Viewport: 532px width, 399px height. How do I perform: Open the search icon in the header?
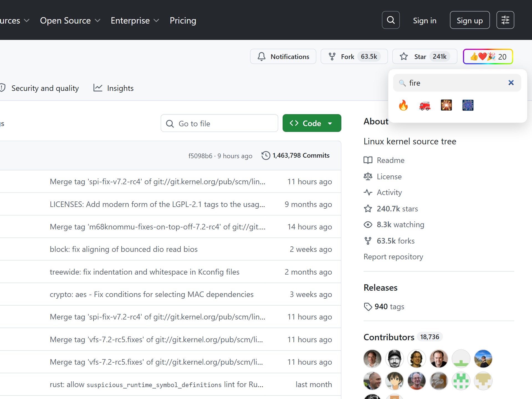pyautogui.click(x=391, y=20)
